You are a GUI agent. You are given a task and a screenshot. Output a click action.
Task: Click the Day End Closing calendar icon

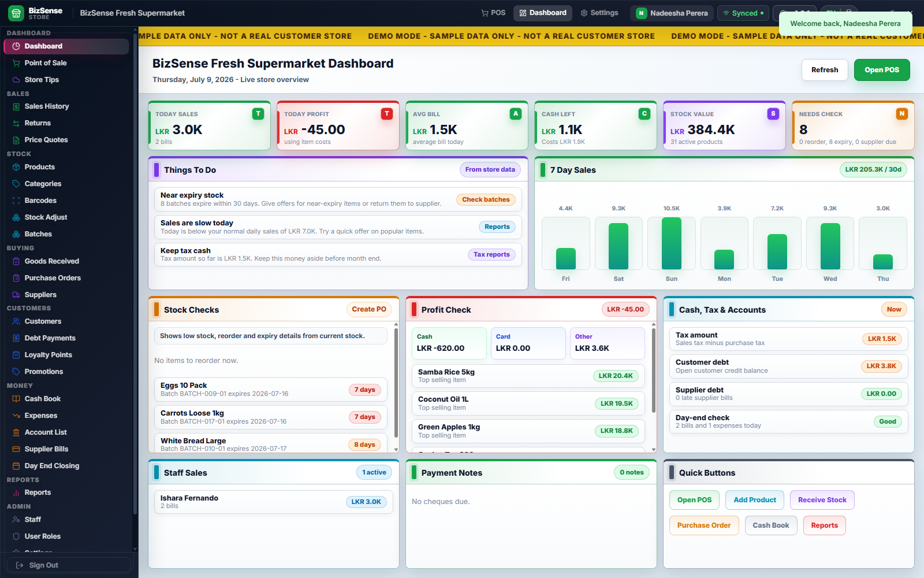click(16, 466)
